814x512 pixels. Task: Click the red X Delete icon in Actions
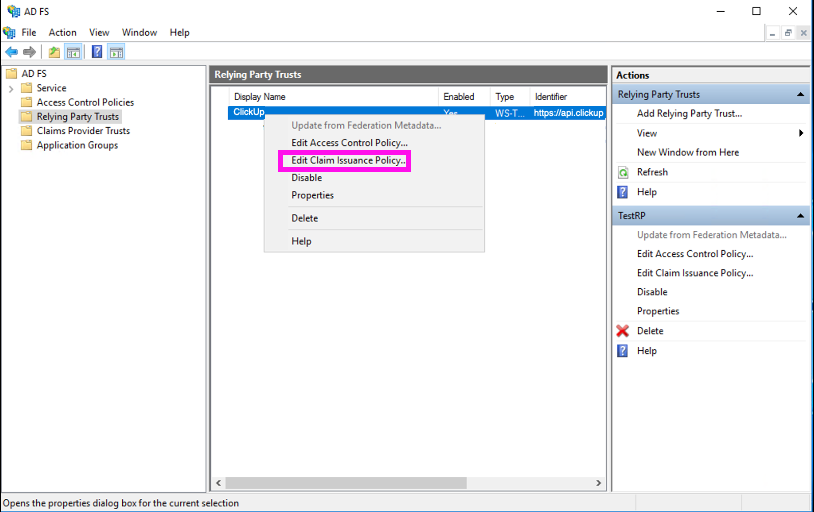[x=623, y=331]
